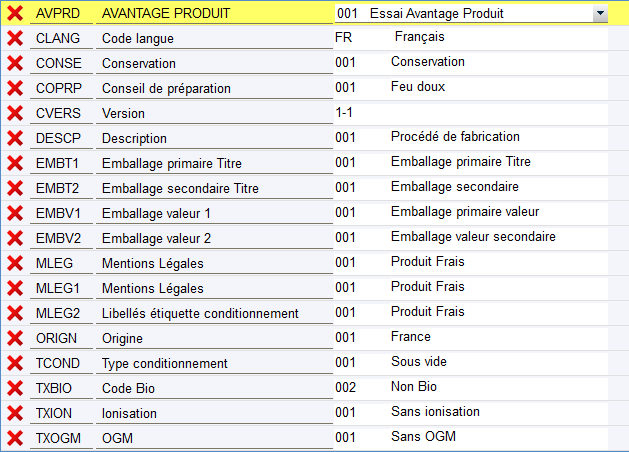The width and height of the screenshot is (629, 452).
Task: Open the Avantage Produit dropdown arrow
Action: [x=600, y=14]
